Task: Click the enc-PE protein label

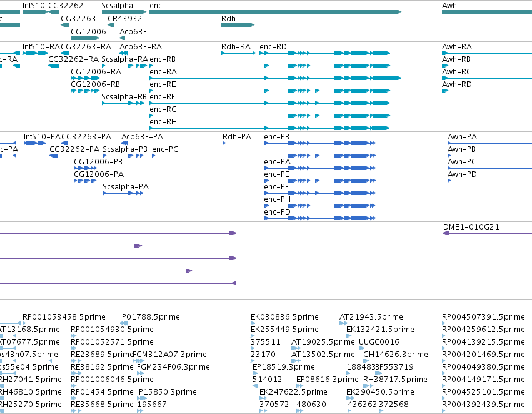Action: tap(276, 174)
